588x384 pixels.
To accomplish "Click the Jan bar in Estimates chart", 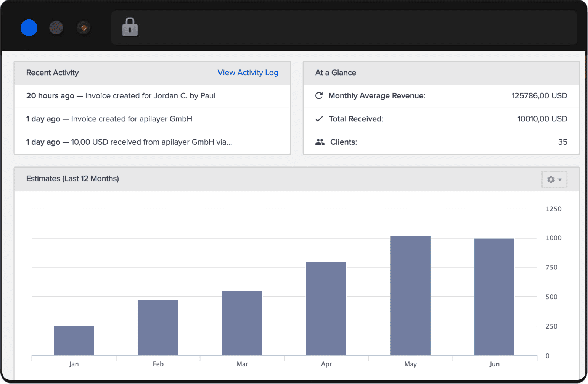I will tap(74, 341).
